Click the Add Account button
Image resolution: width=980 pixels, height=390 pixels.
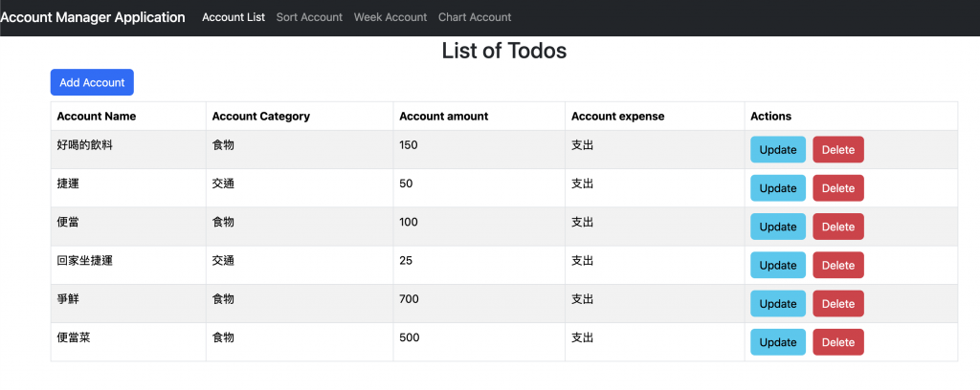(92, 82)
